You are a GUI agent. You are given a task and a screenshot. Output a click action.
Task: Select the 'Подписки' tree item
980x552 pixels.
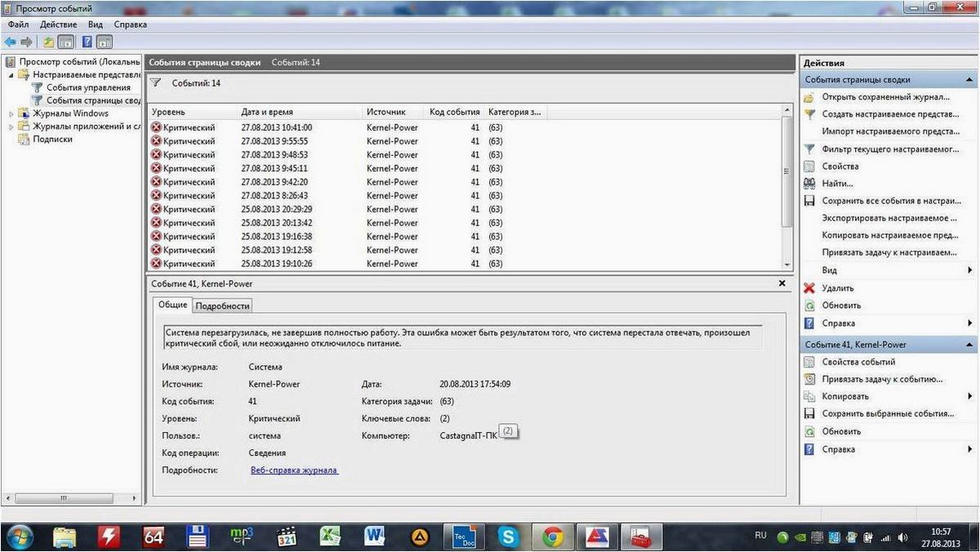click(x=52, y=139)
